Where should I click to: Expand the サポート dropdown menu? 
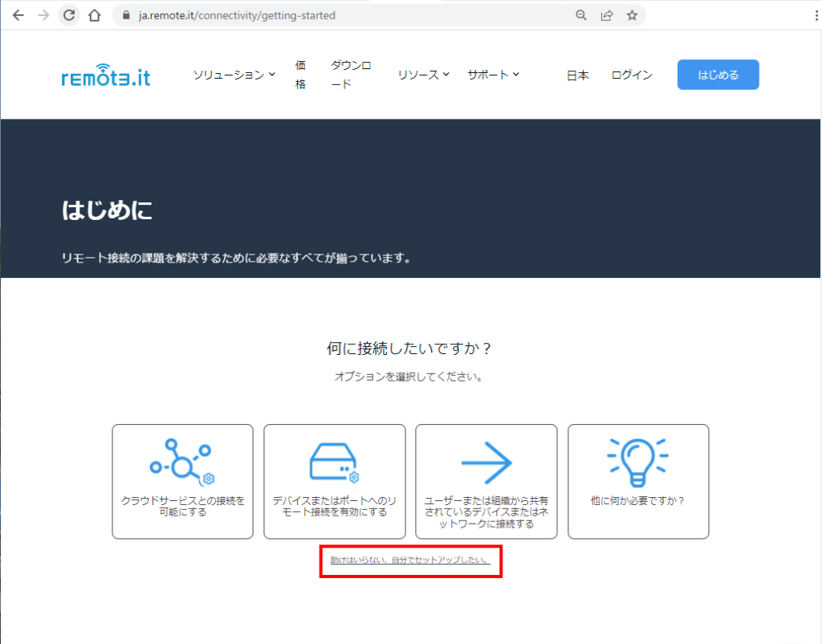tap(493, 75)
